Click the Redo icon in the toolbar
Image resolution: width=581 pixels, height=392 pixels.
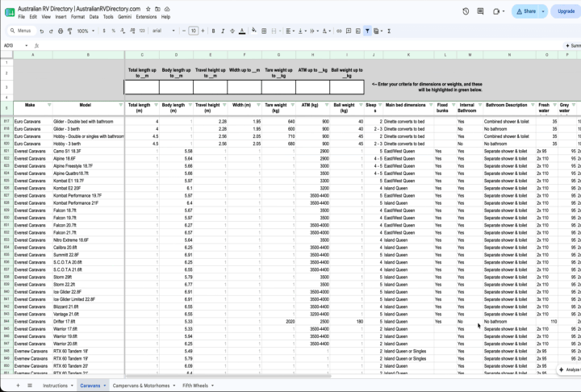[51, 31]
